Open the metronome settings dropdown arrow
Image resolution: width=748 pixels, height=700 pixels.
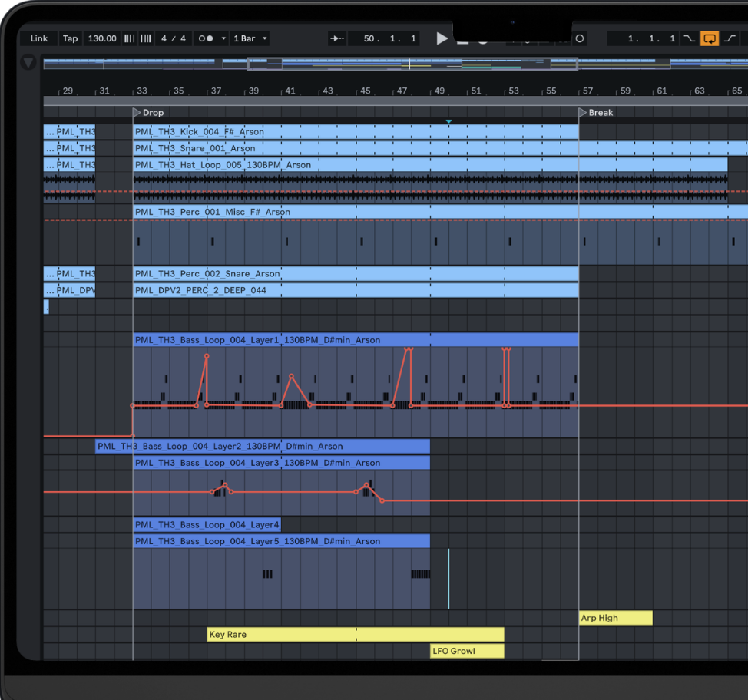click(x=223, y=38)
